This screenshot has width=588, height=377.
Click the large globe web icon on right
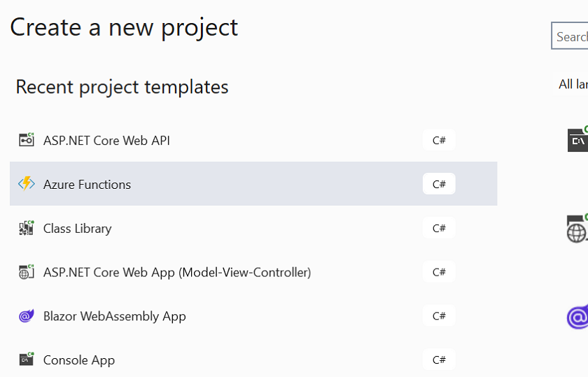coord(577,229)
